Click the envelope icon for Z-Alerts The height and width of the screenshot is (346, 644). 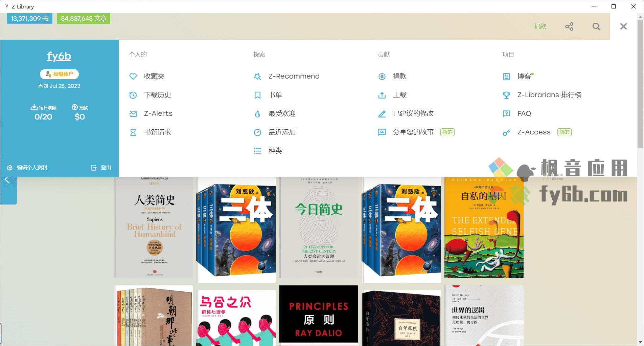133,114
